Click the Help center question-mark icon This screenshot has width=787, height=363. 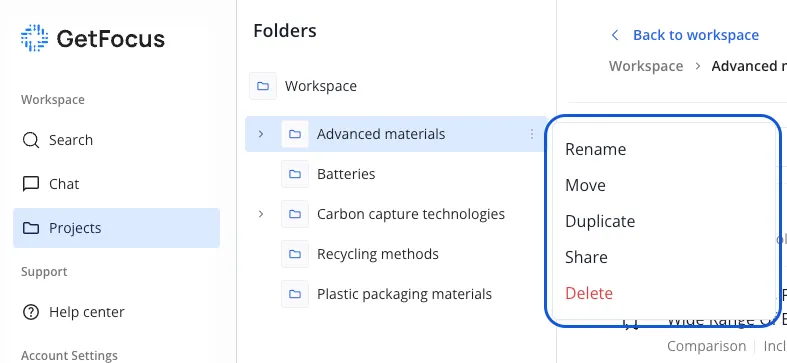click(31, 312)
